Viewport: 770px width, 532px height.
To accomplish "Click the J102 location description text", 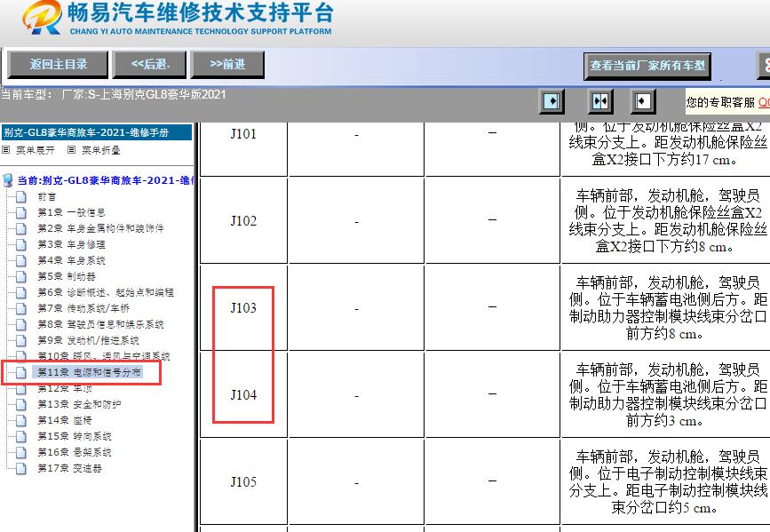I will [x=668, y=221].
